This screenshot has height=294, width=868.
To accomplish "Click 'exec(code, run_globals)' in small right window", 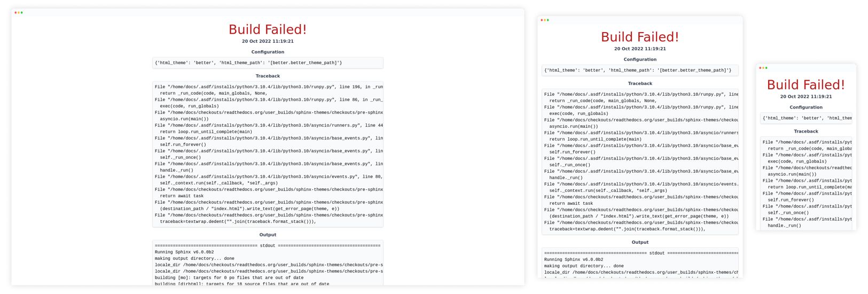I will coord(797,161).
